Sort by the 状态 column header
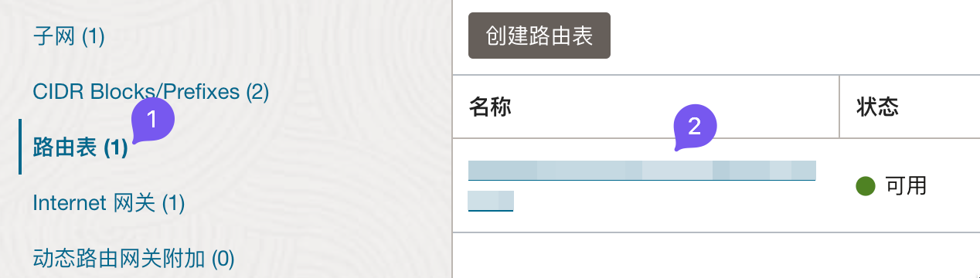980x278 pixels. 877,107
